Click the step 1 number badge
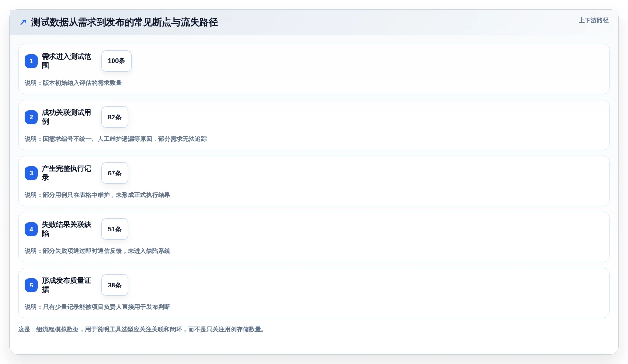This screenshot has width=628, height=364. click(31, 61)
